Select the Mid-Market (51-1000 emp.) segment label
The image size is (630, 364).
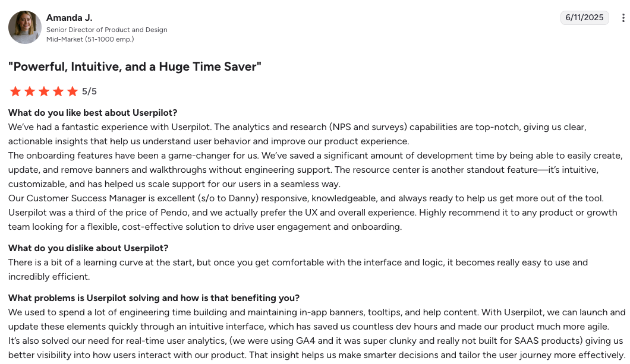click(x=90, y=39)
